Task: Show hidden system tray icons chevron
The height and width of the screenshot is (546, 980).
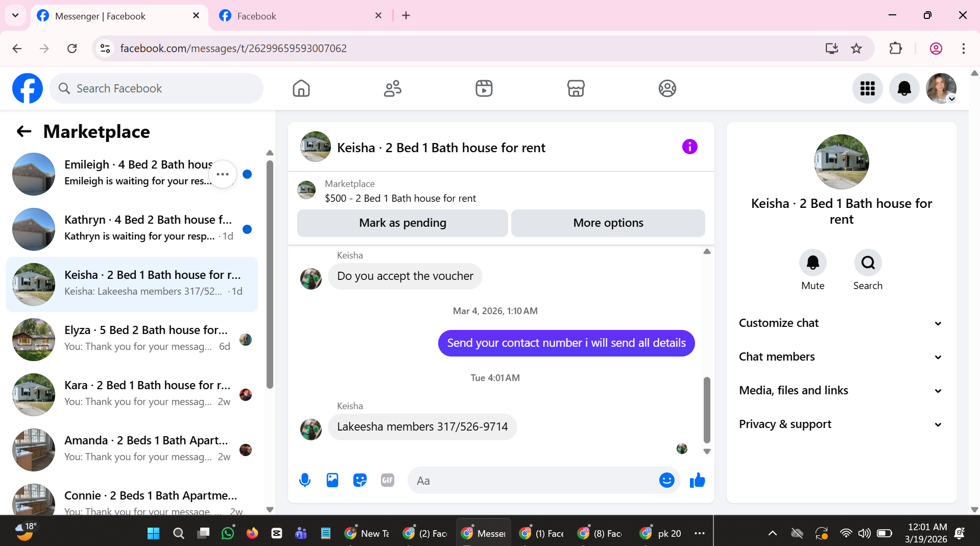Action: click(772, 533)
